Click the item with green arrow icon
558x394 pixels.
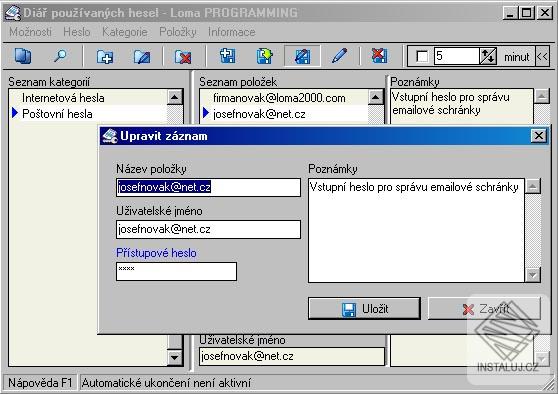(x=264, y=56)
